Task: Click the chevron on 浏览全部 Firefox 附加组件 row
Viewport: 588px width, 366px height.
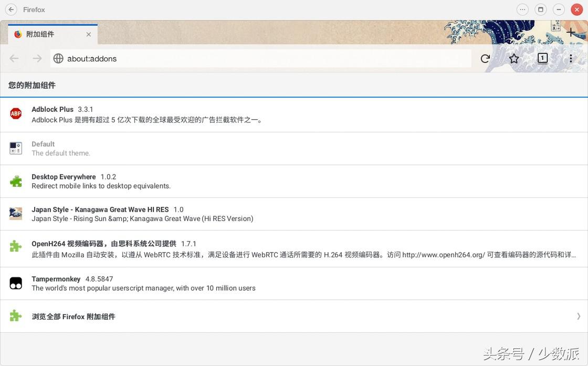Action: [x=579, y=317]
